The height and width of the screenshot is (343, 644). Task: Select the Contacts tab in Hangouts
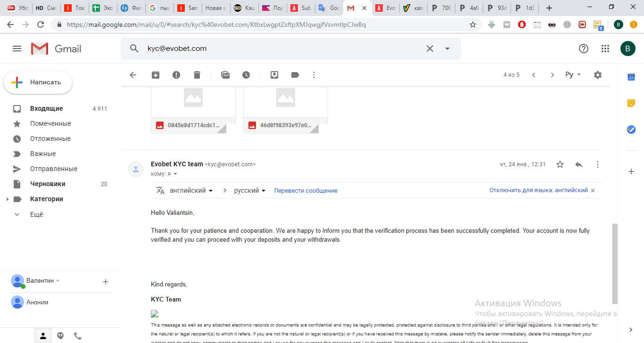tap(43, 336)
